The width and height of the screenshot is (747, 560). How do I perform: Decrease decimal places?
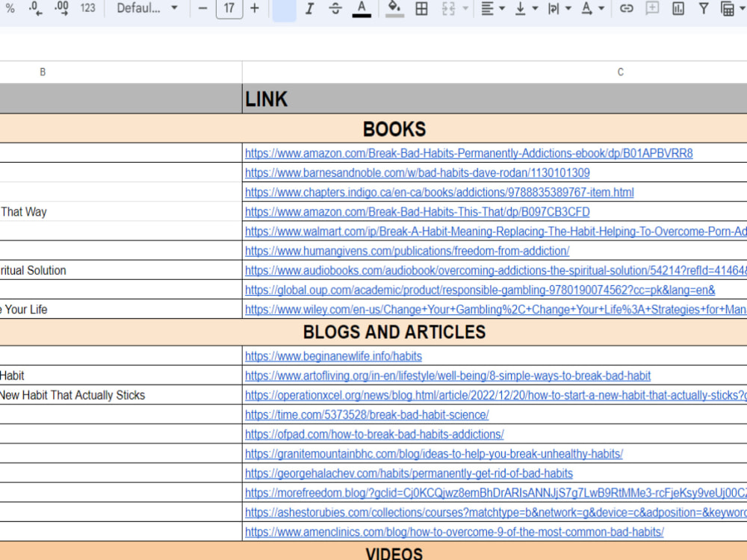point(31,9)
